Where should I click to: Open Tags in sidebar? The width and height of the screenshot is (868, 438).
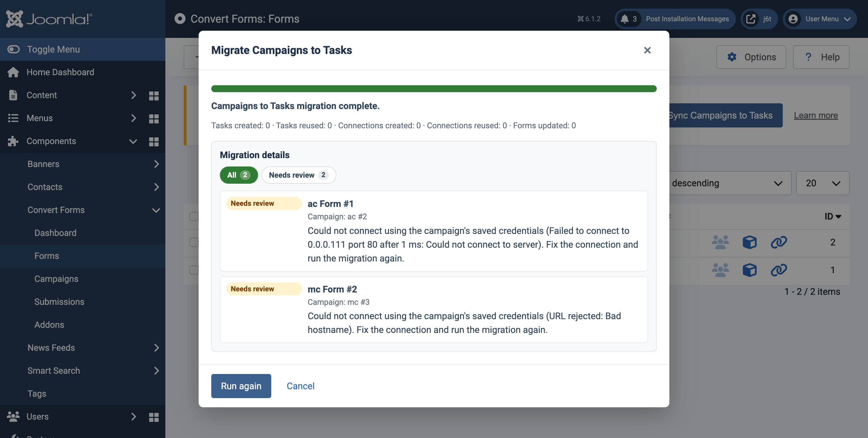tap(37, 394)
